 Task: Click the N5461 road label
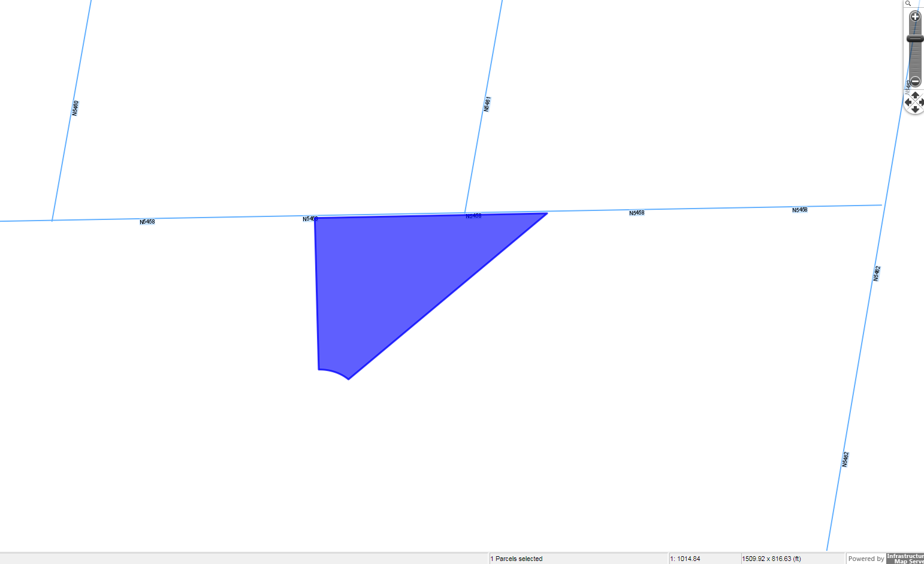(x=487, y=104)
